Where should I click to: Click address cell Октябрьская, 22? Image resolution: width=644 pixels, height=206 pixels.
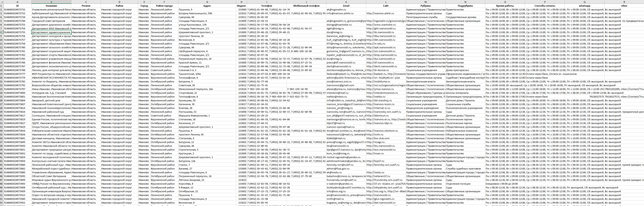(207, 191)
